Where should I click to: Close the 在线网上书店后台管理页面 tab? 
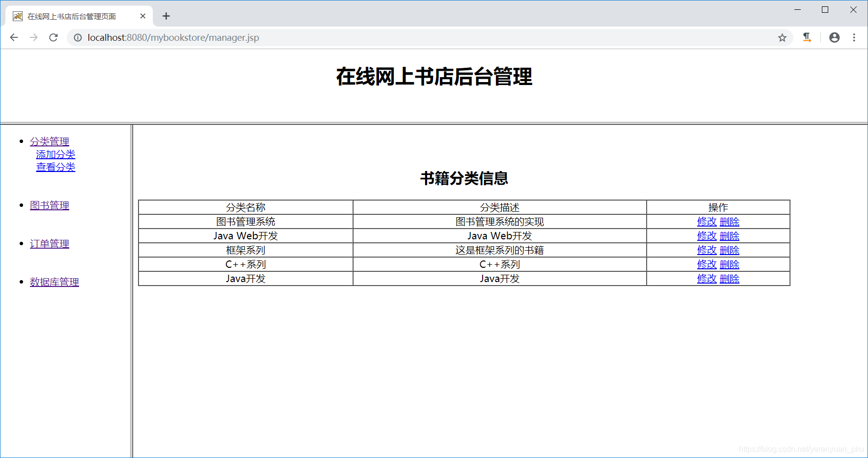[143, 16]
